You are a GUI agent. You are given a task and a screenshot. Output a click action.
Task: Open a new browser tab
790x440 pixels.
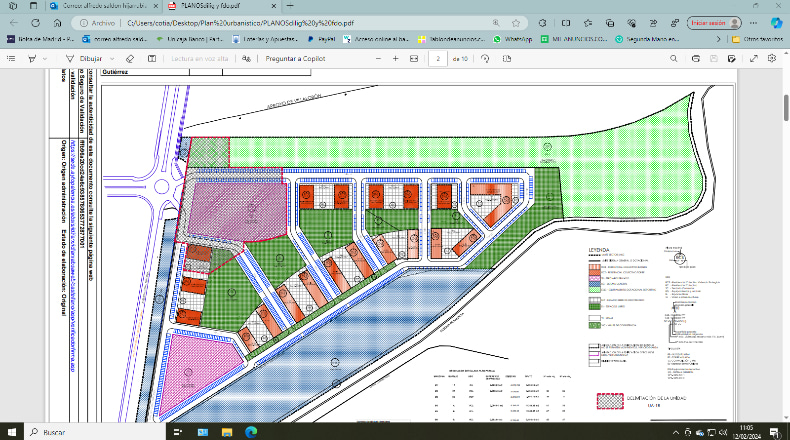pyautogui.click(x=290, y=6)
